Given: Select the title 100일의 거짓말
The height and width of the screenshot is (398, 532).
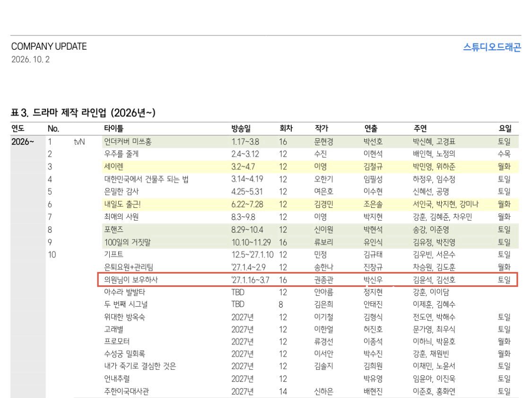Looking at the screenshot, I should coord(127,242).
